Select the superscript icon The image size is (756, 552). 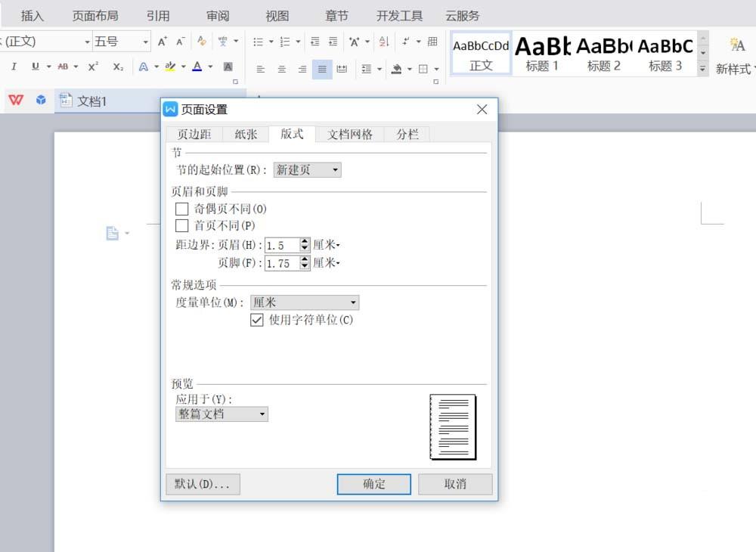(x=92, y=67)
